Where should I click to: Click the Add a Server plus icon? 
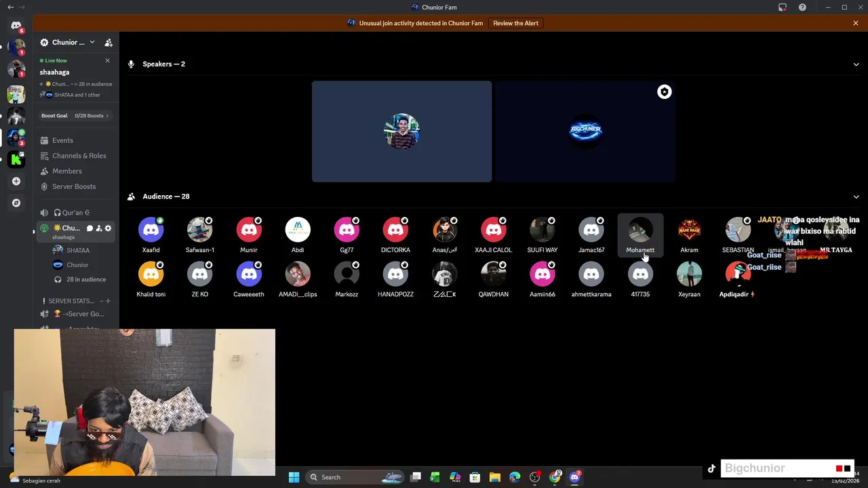(x=16, y=181)
